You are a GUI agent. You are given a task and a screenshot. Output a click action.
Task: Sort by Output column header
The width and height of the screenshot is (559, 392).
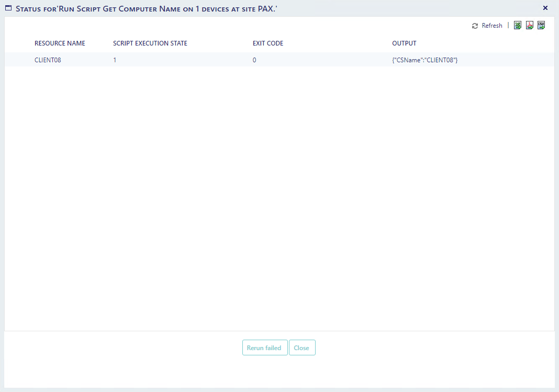(404, 43)
